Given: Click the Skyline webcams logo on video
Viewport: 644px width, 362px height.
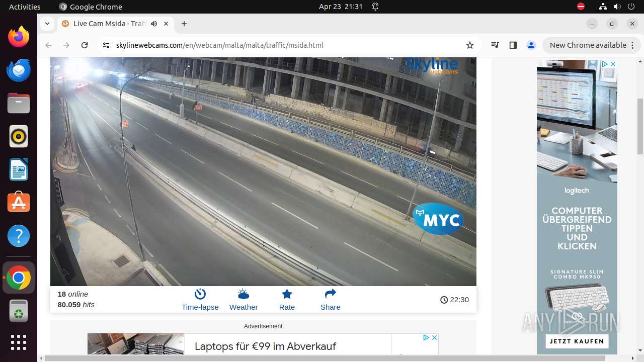Looking at the screenshot, I should coord(432,65).
